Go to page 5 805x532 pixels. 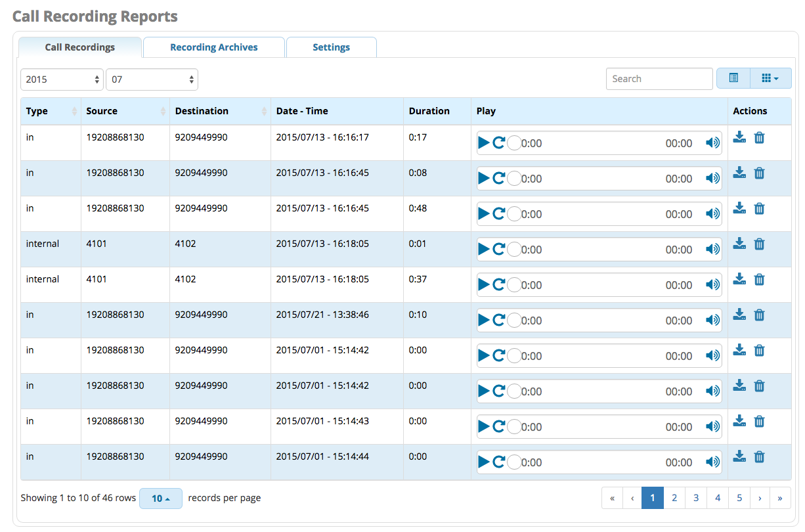coord(739,498)
